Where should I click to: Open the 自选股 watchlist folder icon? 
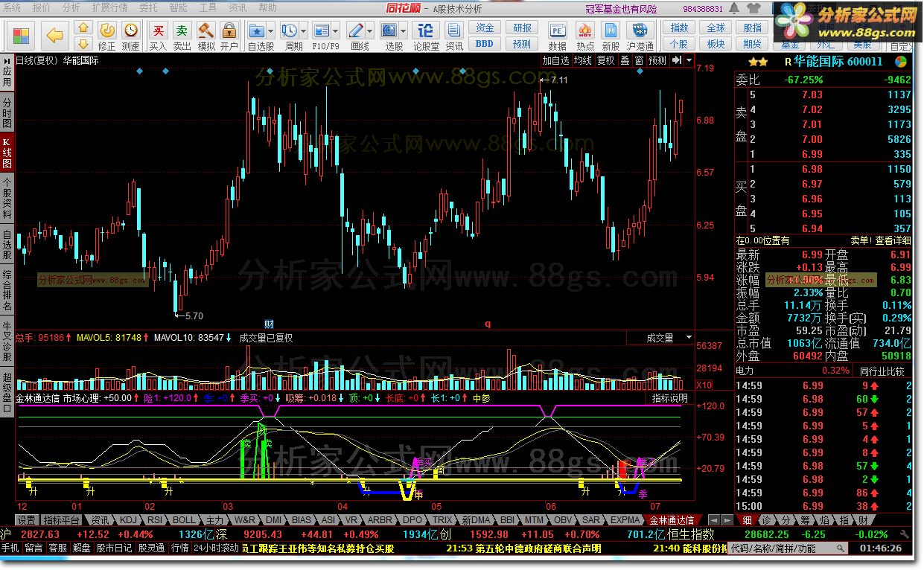tap(257, 30)
